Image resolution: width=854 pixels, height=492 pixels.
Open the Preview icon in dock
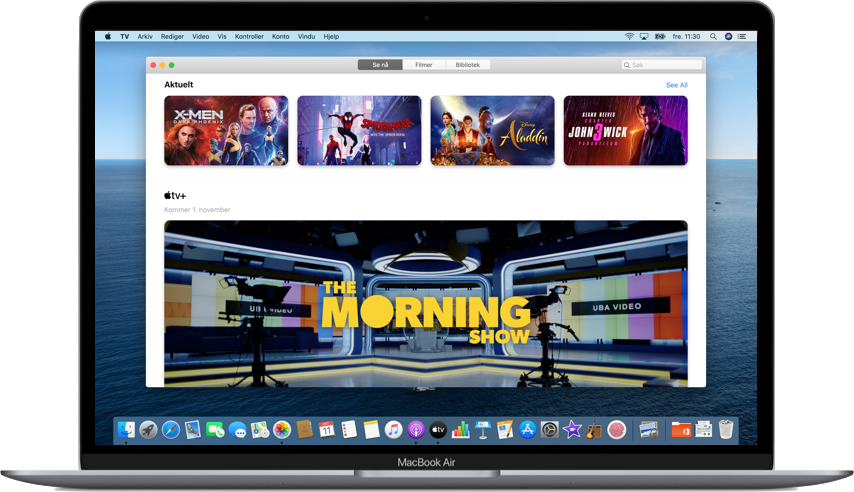pos(649,430)
